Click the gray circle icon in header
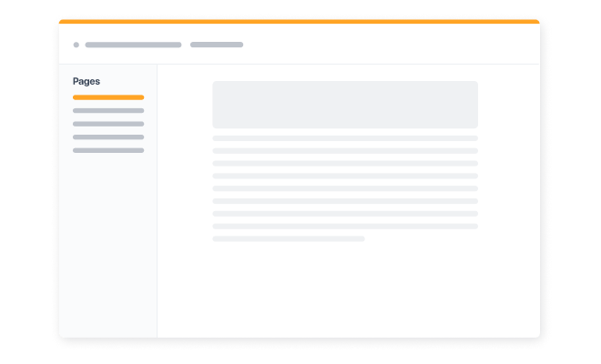601x364 pixels. click(76, 45)
